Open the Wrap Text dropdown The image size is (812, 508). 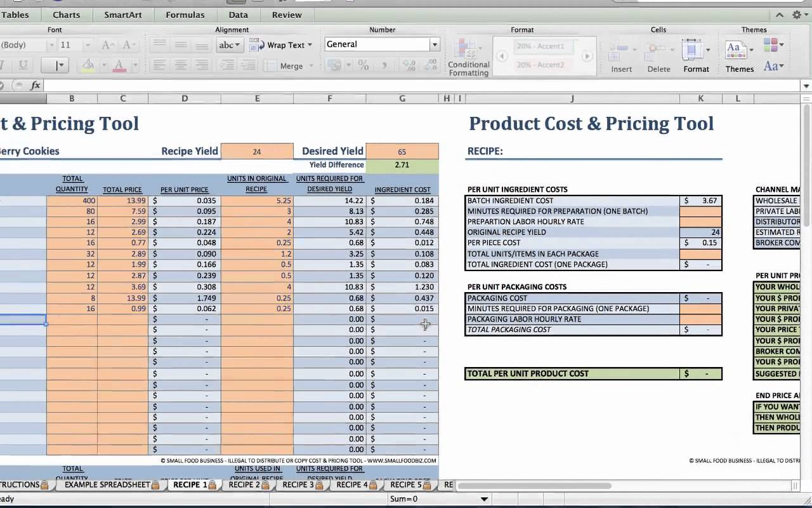coord(309,45)
